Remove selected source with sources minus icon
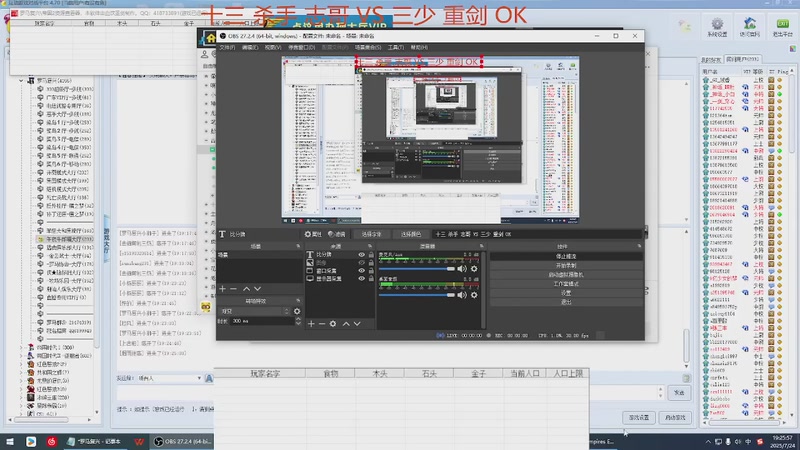The height and width of the screenshot is (450, 800). click(x=322, y=323)
